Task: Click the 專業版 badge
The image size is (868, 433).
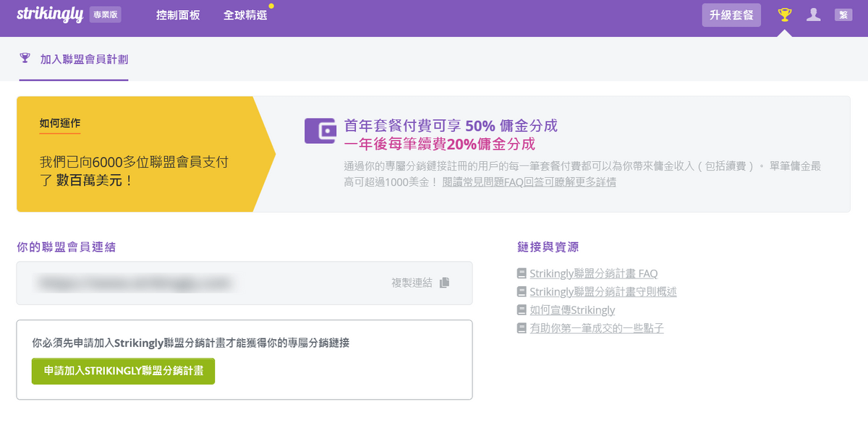Action: coord(106,14)
